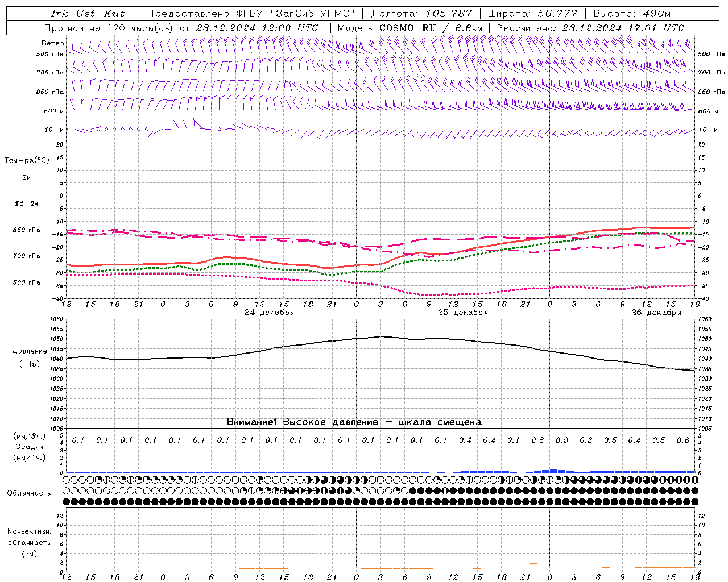The height and width of the screenshot is (582, 728).
Task: Click the right-side 700 гПа wind label
Action: 712,73
